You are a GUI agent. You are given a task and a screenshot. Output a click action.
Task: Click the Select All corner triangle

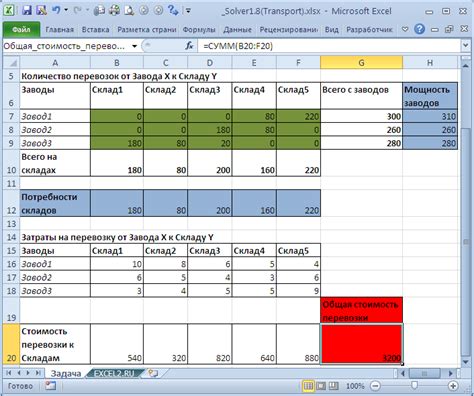(x=12, y=62)
